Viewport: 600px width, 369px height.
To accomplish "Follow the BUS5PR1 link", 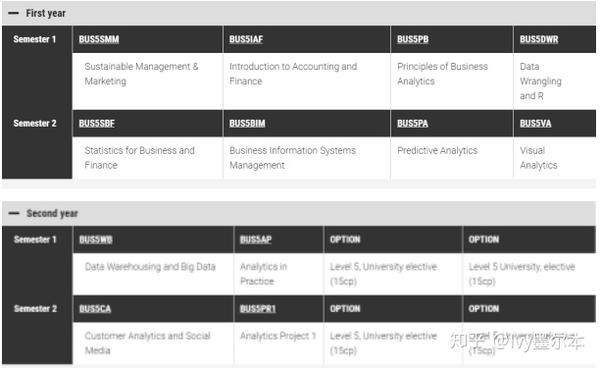I will click(258, 309).
